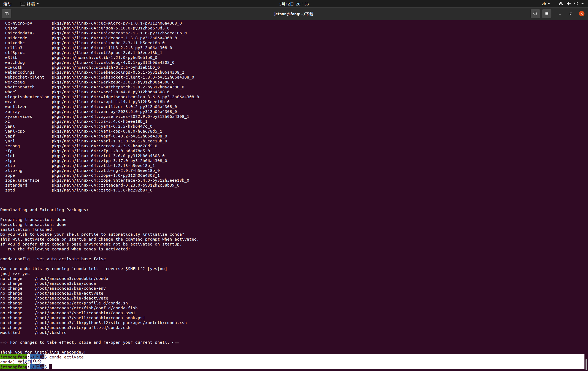Click 'Executing transaction: done' line
This screenshot has width=588, height=371.
click(33, 225)
